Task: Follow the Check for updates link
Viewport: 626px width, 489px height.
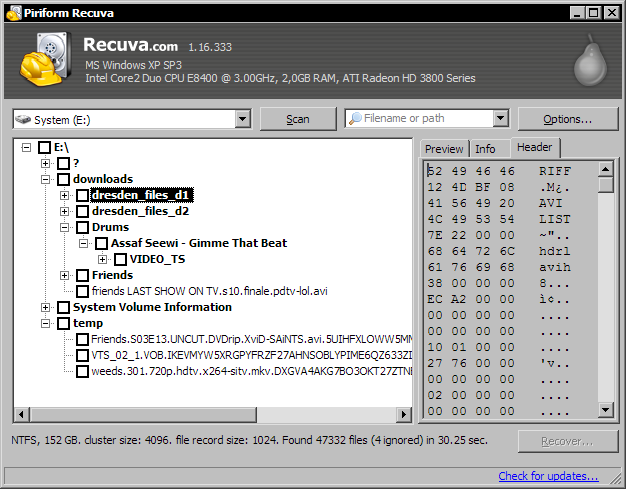Action: pos(548,476)
